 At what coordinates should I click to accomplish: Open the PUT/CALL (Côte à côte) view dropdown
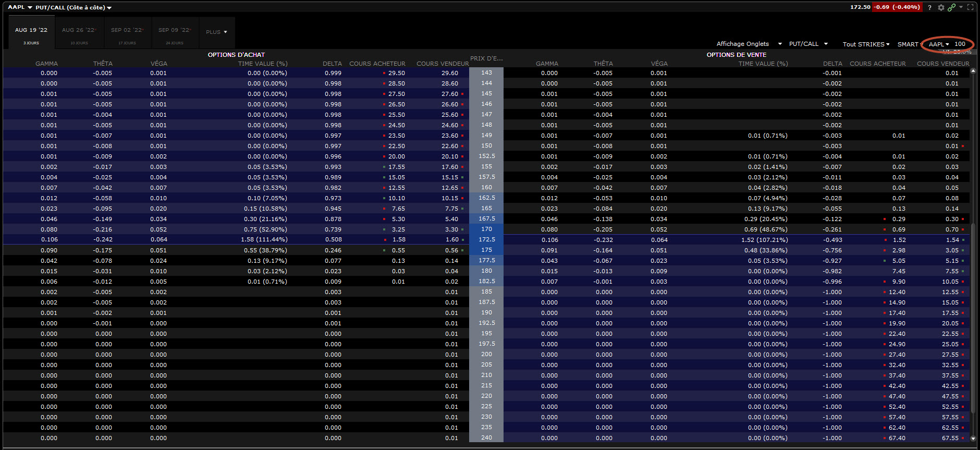coord(73,8)
